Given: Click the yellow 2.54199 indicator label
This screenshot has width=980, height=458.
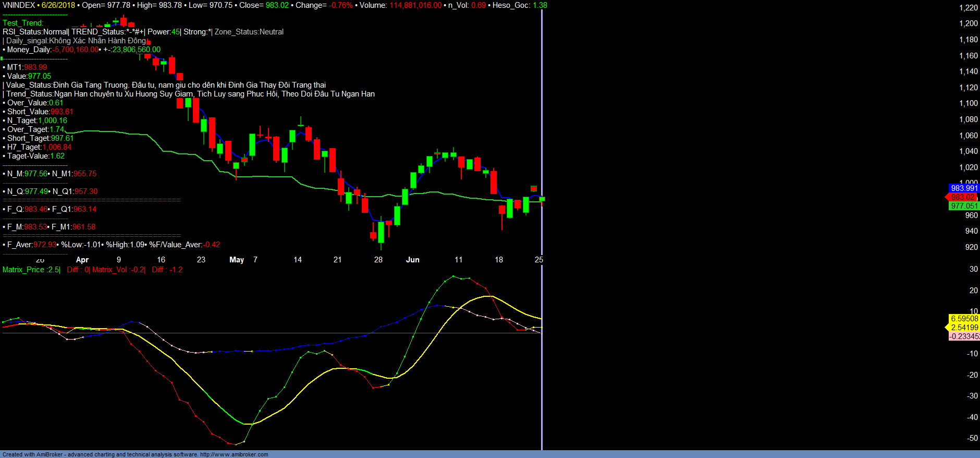Looking at the screenshot, I should point(964,328).
